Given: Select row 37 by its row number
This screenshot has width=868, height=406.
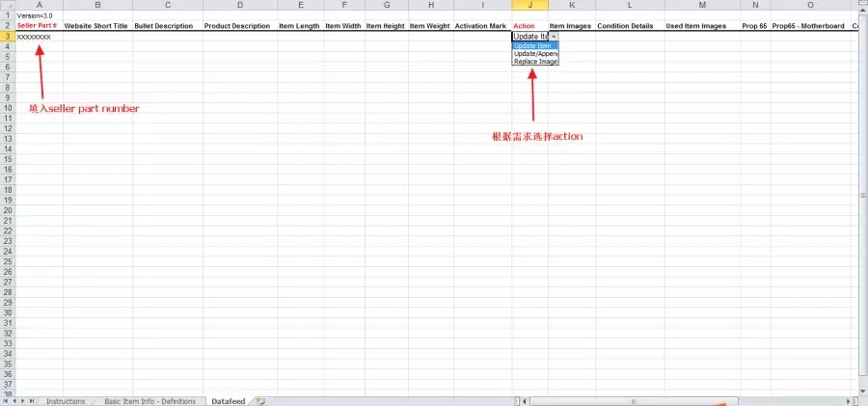Looking at the screenshot, I should point(8,385).
